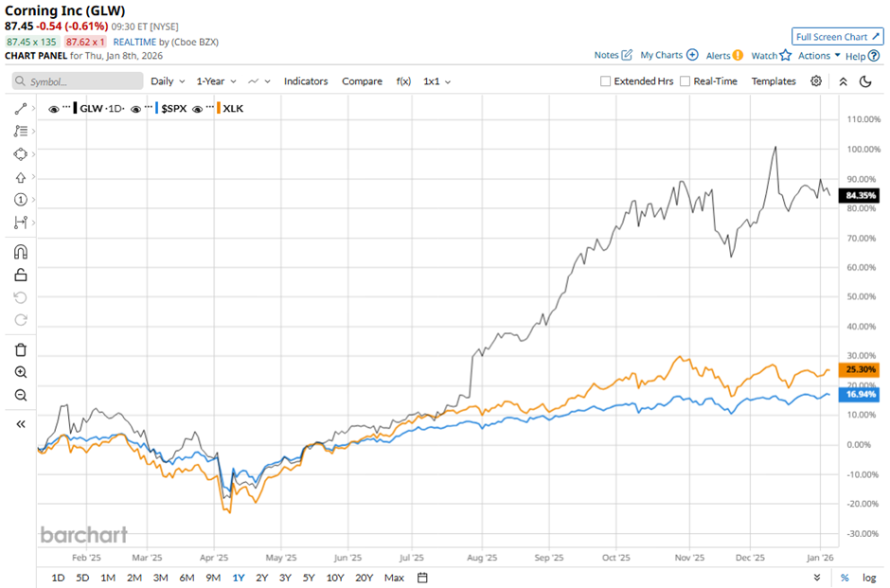The width and height of the screenshot is (890, 588).
Task: Select the 5Y range tab
Action: click(309, 578)
